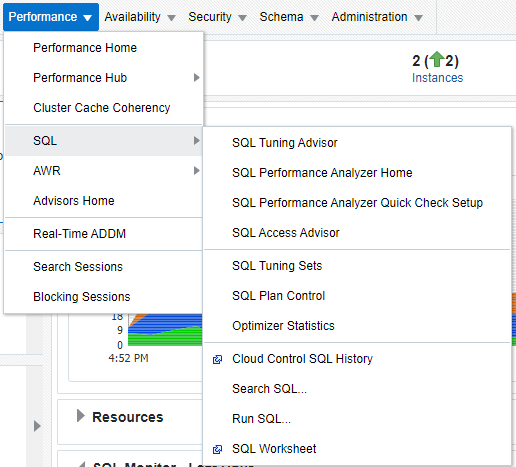Open Real-Time ADDM
The width and height of the screenshot is (516, 467).
click(103, 234)
